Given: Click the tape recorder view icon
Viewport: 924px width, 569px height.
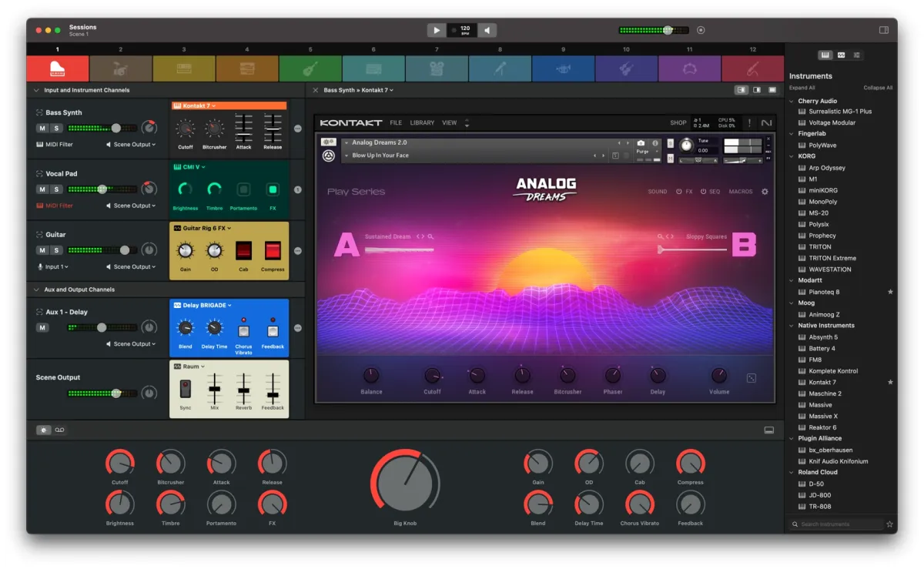Looking at the screenshot, I should pos(59,430).
